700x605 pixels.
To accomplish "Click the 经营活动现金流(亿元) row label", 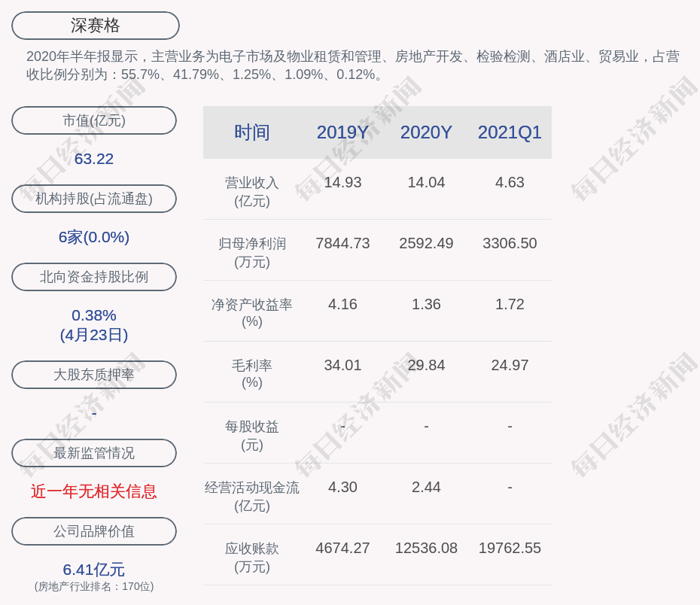I will click(252, 497).
